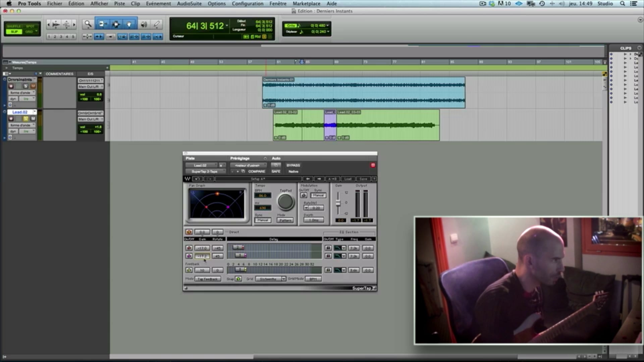
Task: Click the Waves Save button
Action: [x=363, y=179]
